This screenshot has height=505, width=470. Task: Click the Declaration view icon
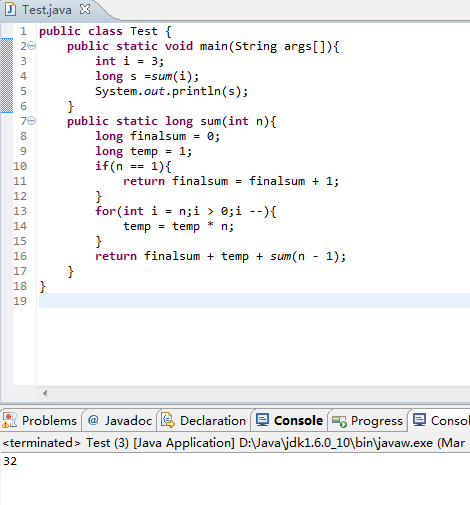pyautogui.click(x=168, y=420)
